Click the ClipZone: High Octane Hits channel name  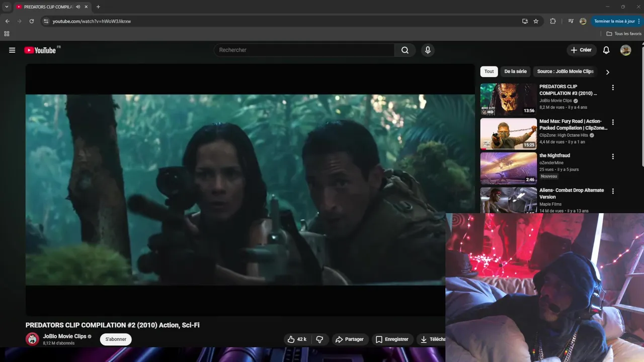[563, 135]
